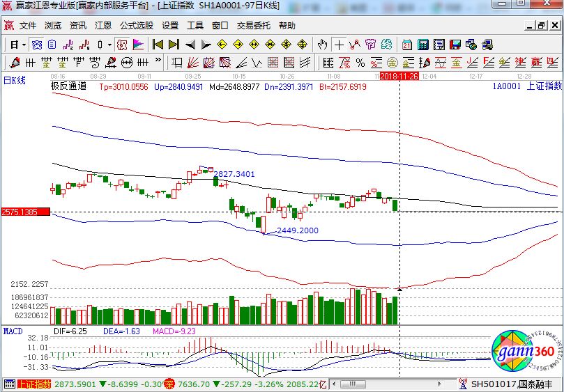Click the hand pan tool icon
564x392 pixels.
pos(321,45)
